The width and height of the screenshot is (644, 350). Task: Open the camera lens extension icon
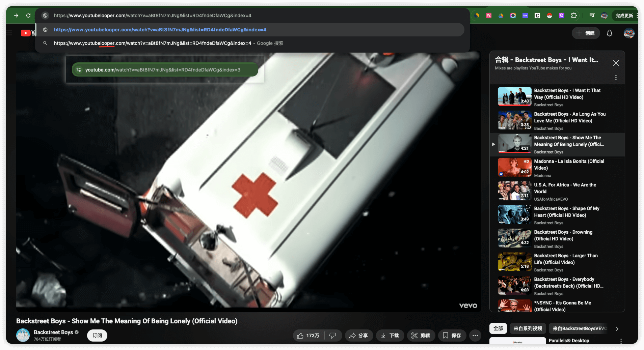coord(513,16)
